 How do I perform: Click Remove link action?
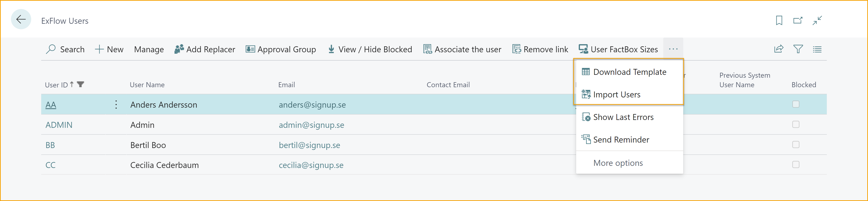(540, 49)
